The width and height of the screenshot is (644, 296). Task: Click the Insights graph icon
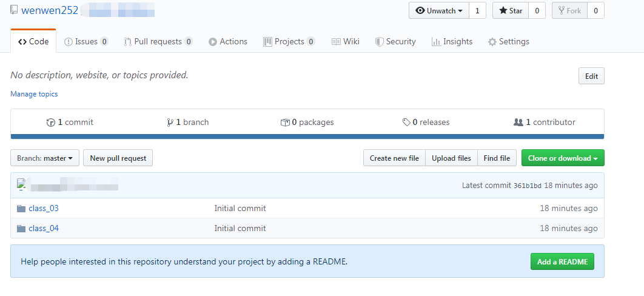(436, 42)
